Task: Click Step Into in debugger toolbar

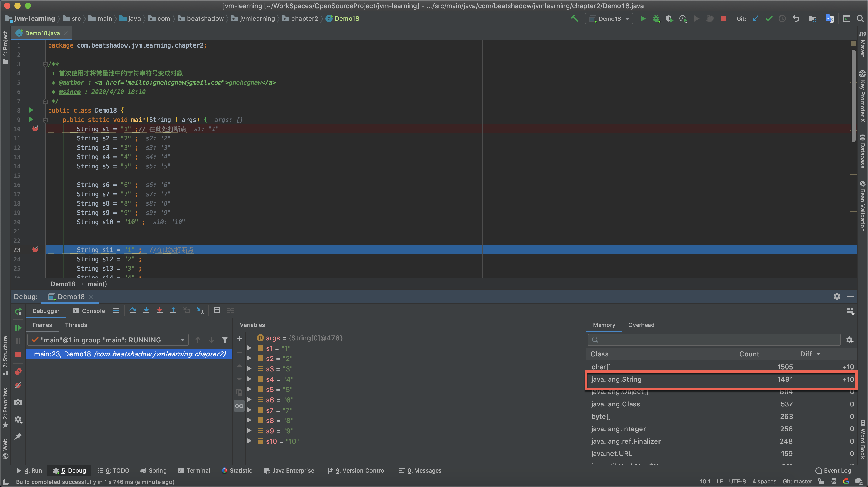Action: (146, 311)
